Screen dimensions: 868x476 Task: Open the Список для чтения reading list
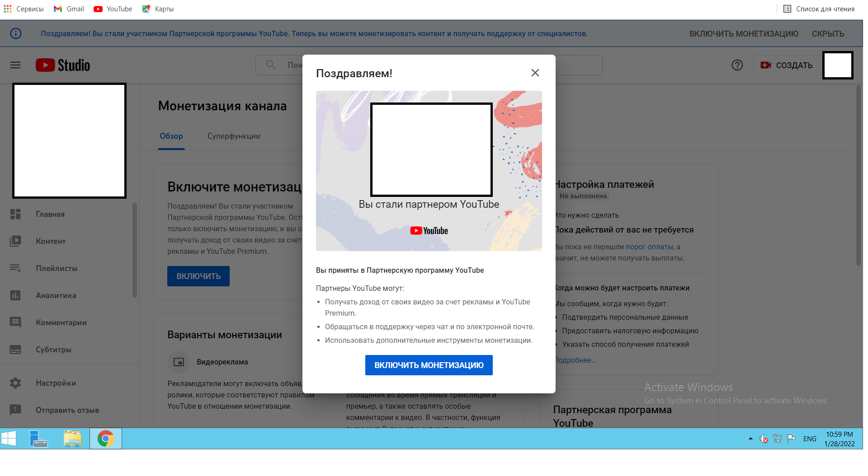click(x=819, y=9)
